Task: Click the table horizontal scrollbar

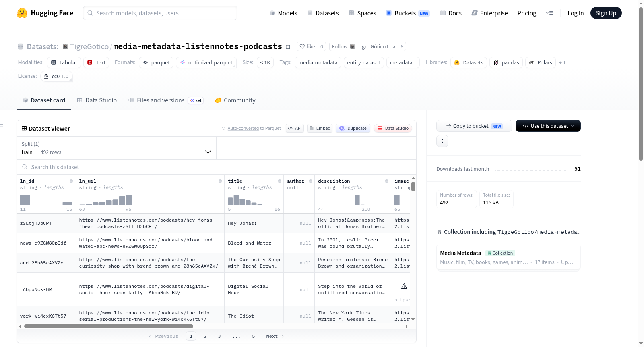Action: point(109,326)
